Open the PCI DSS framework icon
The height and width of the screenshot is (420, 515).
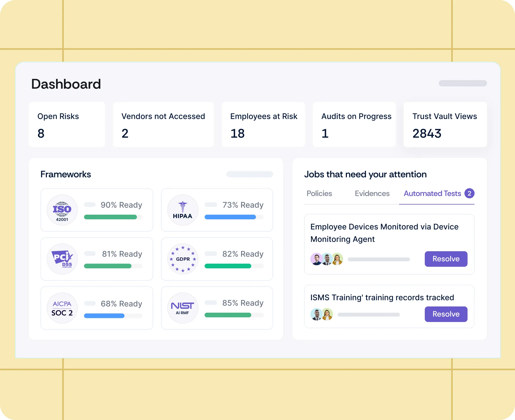click(x=62, y=259)
